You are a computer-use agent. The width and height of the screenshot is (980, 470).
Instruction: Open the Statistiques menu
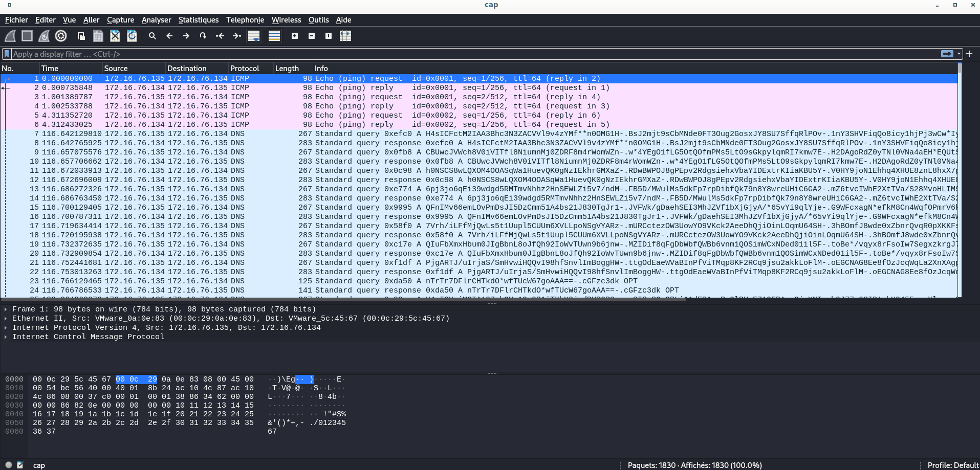click(199, 20)
